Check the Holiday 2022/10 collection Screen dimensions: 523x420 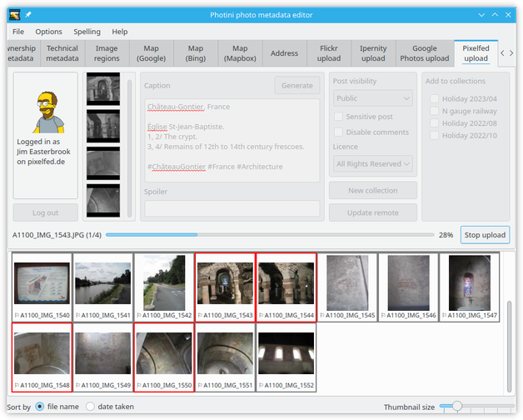click(434, 136)
